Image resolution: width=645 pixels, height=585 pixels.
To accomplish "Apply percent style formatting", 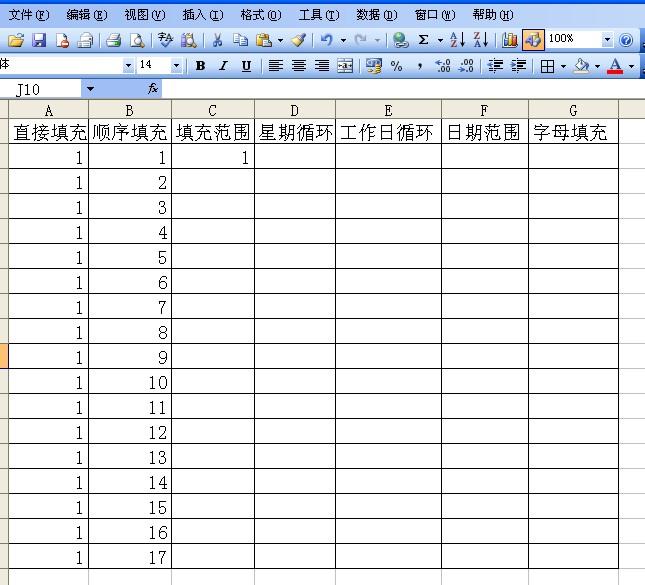I will [396, 65].
